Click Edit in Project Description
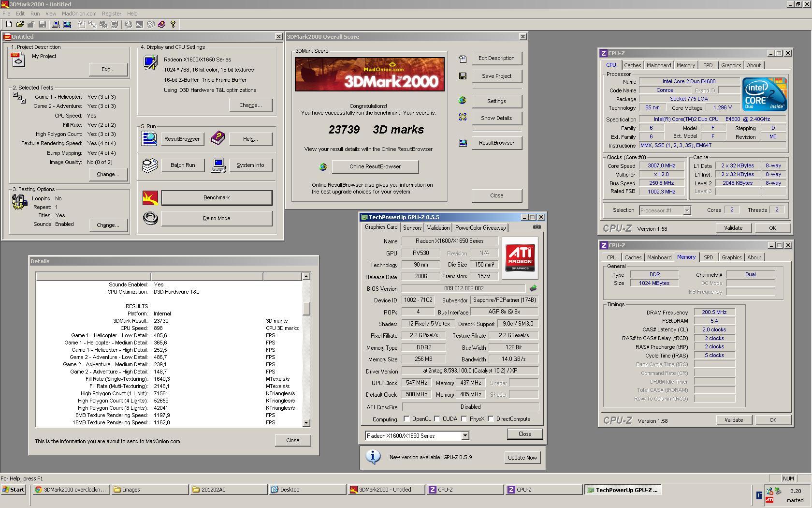The width and height of the screenshot is (812, 508). (x=108, y=69)
